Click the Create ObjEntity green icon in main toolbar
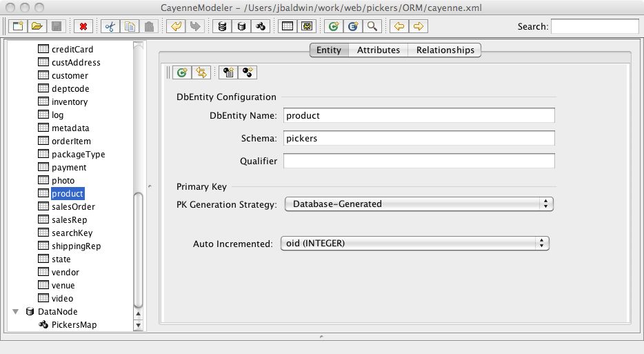644x354 pixels. click(333, 27)
